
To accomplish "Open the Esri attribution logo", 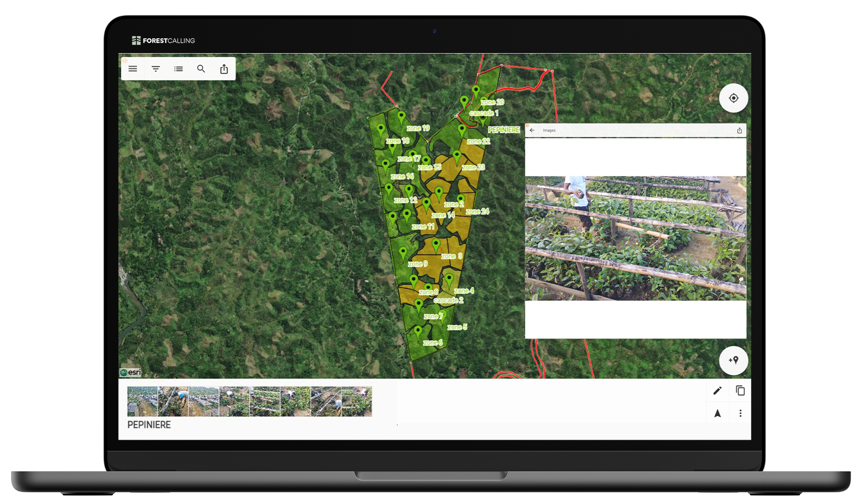I will point(131,372).
